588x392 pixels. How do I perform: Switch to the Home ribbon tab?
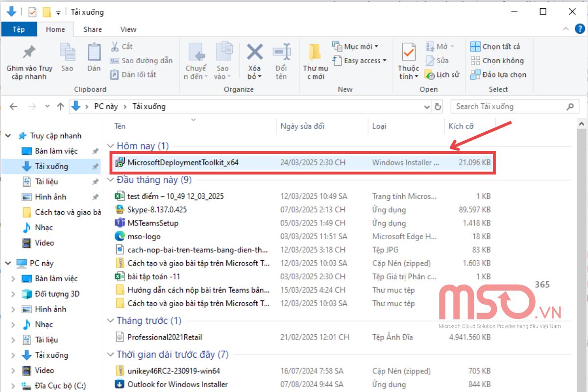pos(55,29)
